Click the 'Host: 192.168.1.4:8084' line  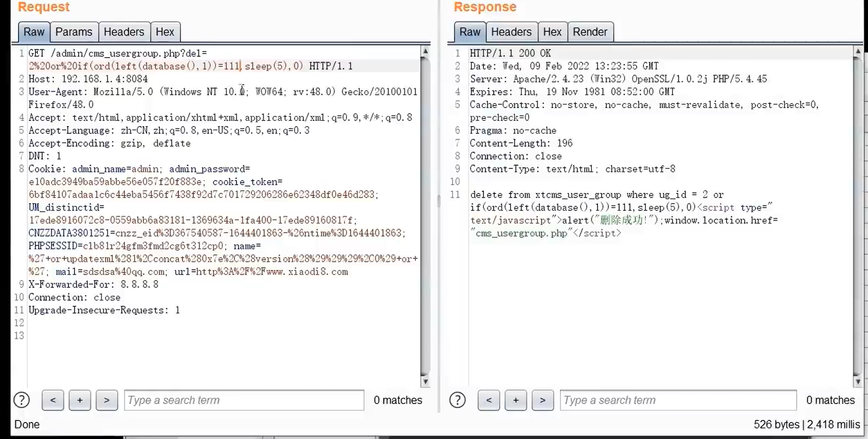pos(88,79)
